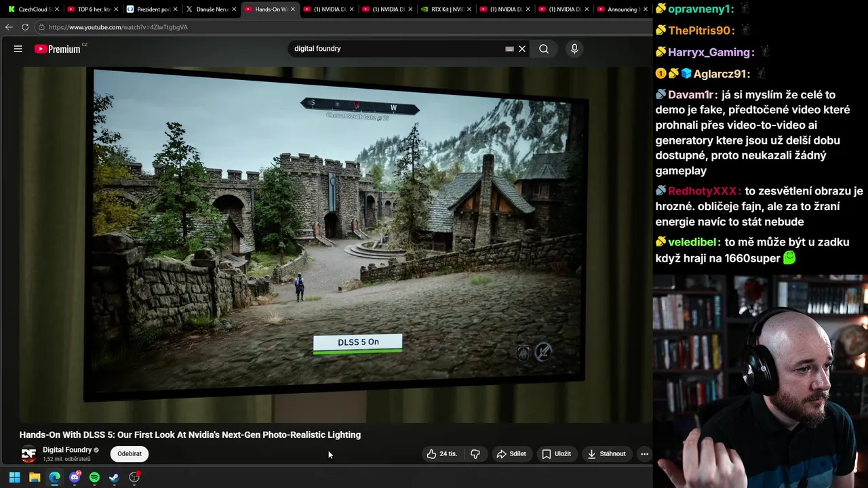The height and width of the screenshot is (488, 868).
Task: Close the RTX Kit tab
Action: coord(469,9)
